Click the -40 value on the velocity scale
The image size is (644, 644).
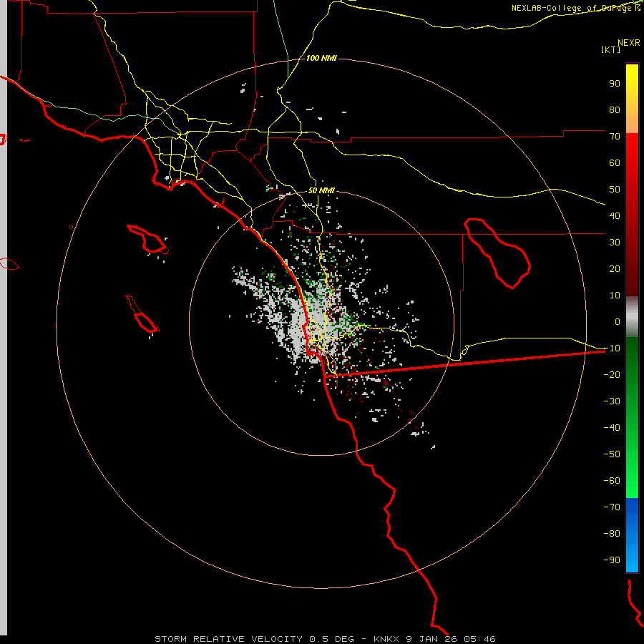tap(612, 428)
